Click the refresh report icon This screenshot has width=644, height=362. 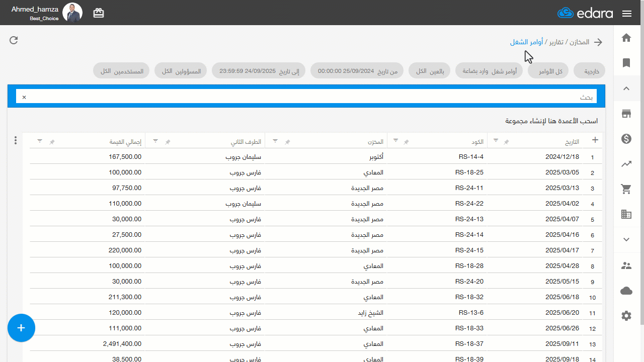(14, 40)
